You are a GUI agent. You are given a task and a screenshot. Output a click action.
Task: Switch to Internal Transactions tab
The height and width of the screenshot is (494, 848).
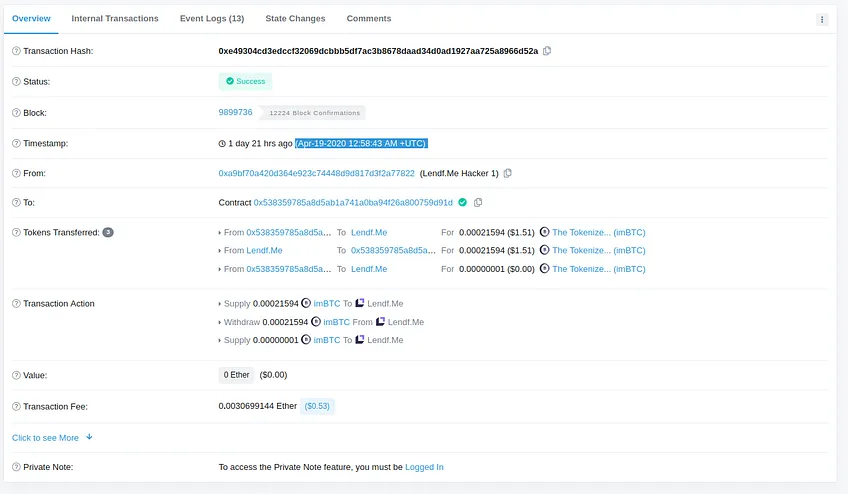point(115,18)
